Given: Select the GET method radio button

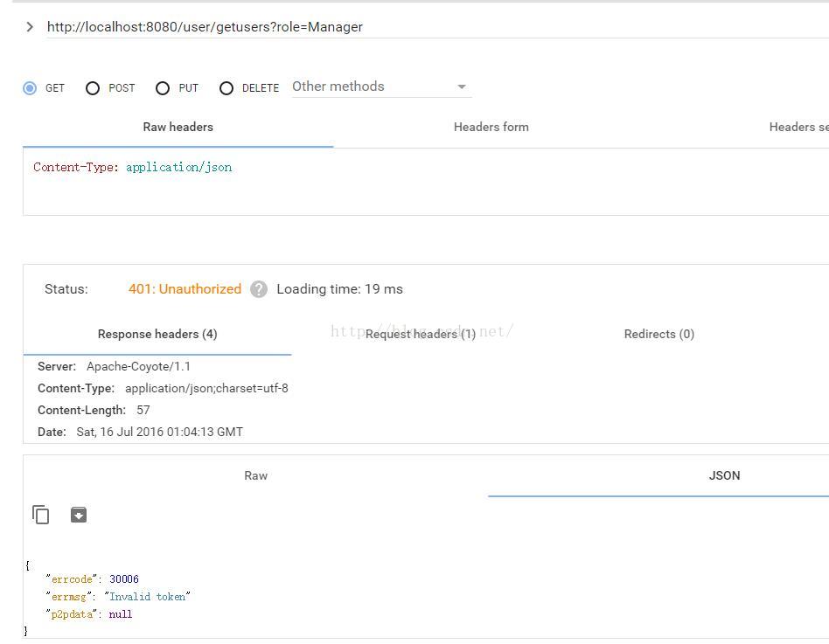Looking at the screenshot, I should point(31,88).
